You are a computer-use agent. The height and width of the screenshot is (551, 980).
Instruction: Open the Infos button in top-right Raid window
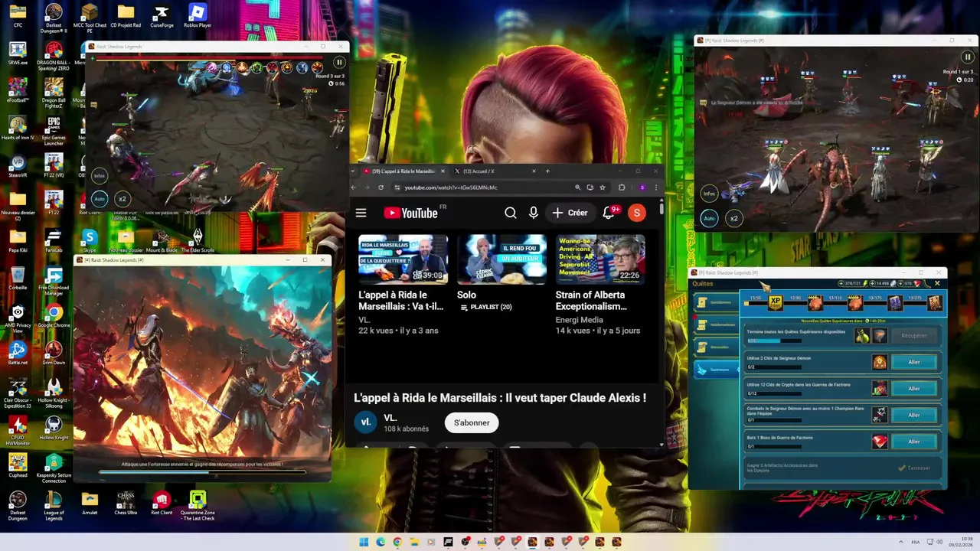tap(710, 194)
